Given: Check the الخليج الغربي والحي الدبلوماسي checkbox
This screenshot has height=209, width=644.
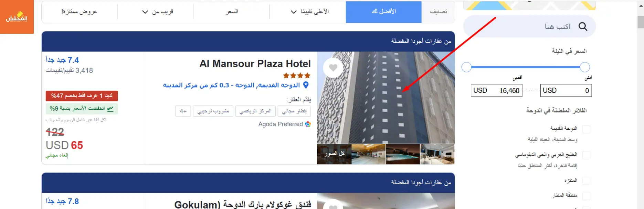Looking at the screenshot, I should tap(586, 155).
